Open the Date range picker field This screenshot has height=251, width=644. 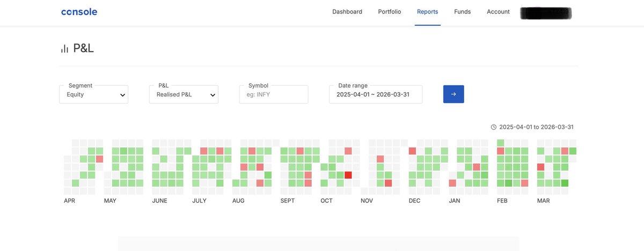coord(376,94)
